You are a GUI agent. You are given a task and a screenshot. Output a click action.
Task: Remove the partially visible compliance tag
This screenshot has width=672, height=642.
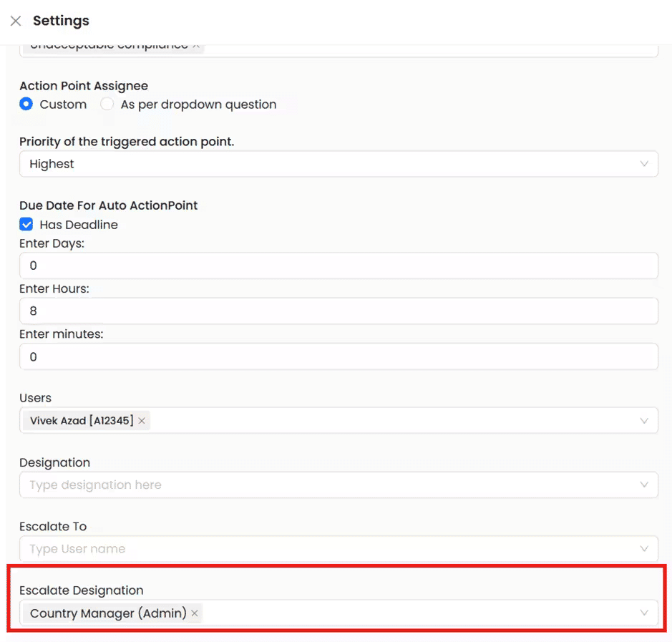click(196, 46)
